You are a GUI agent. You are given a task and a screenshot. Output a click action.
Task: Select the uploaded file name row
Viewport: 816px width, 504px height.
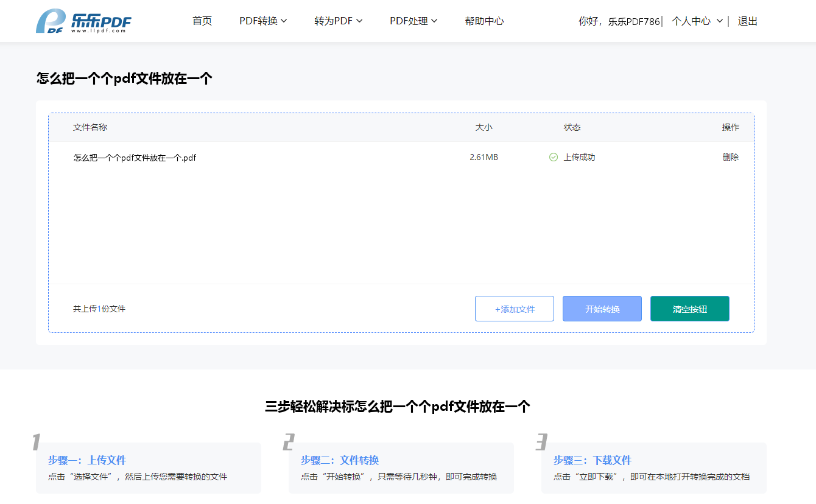point(401,157)
